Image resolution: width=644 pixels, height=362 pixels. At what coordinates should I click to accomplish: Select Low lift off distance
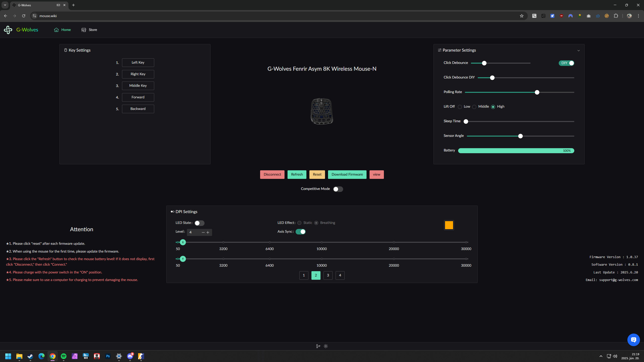[x=460, y=107]
